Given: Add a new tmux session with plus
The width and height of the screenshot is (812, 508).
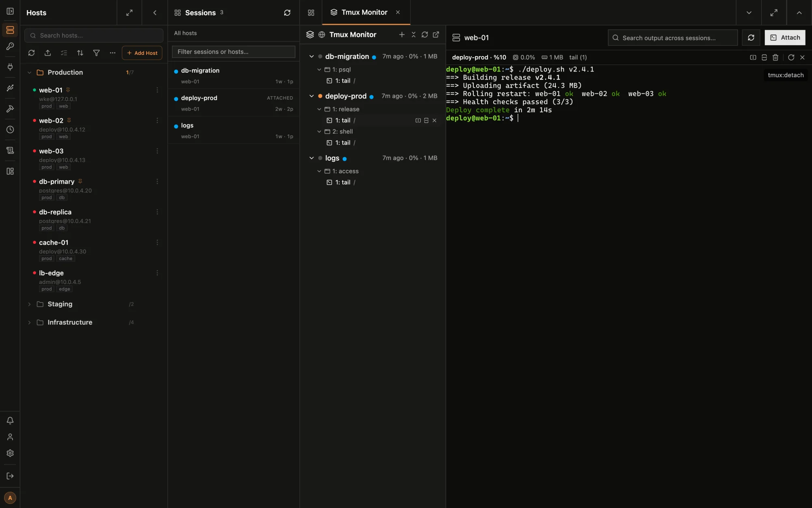Looking at the screenshot, I should (x=402, y=35).
